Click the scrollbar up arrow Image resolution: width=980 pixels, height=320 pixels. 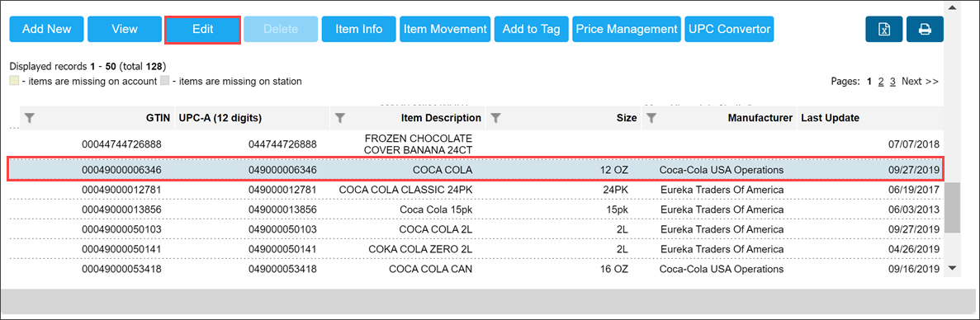point(953,7)
